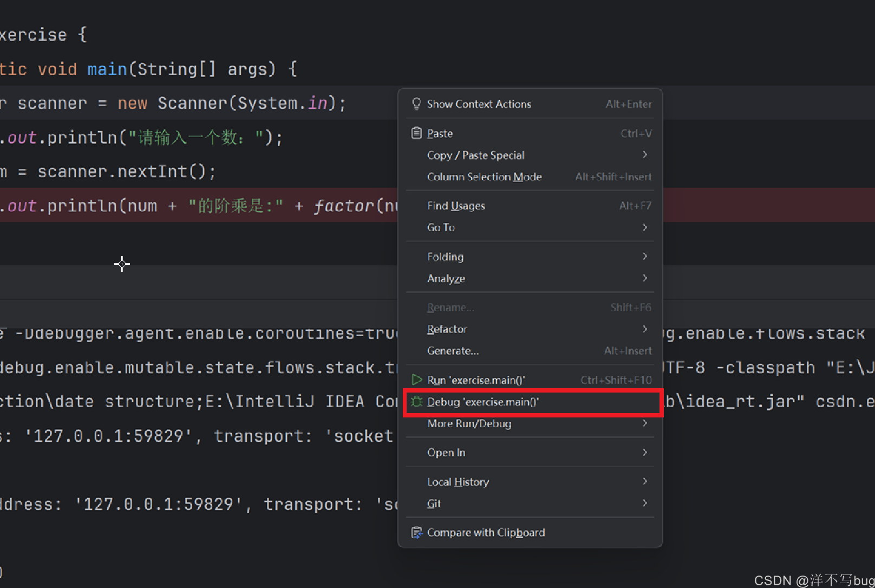Open the Analyze submenu
875x588 pixels.
click(530, 278)
